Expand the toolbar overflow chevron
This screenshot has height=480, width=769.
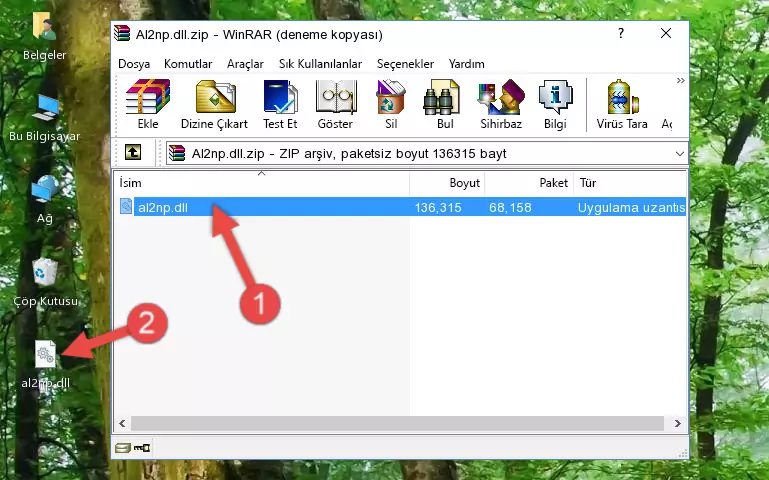680,81
